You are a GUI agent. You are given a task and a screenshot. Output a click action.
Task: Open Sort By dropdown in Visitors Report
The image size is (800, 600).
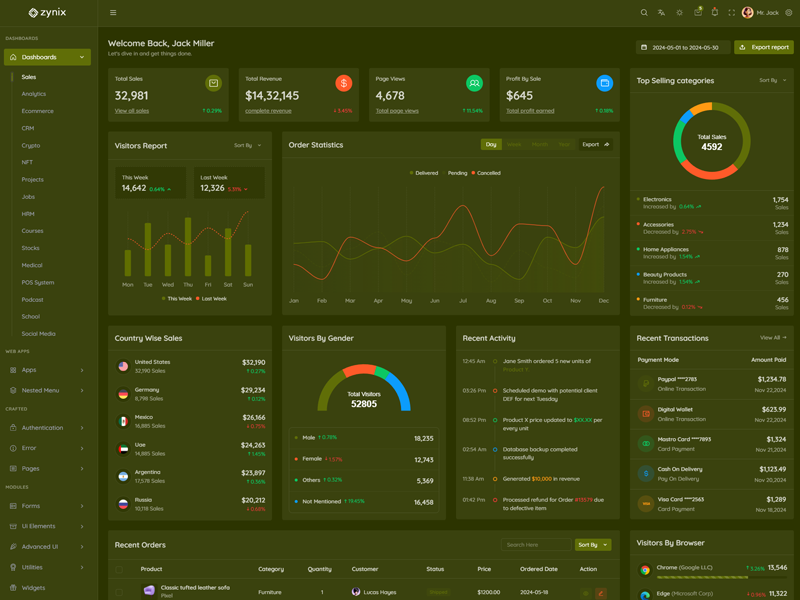coord(247,145)
